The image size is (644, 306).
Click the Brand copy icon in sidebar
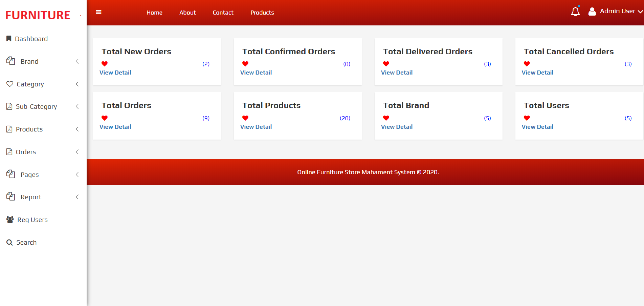point(10,61)
